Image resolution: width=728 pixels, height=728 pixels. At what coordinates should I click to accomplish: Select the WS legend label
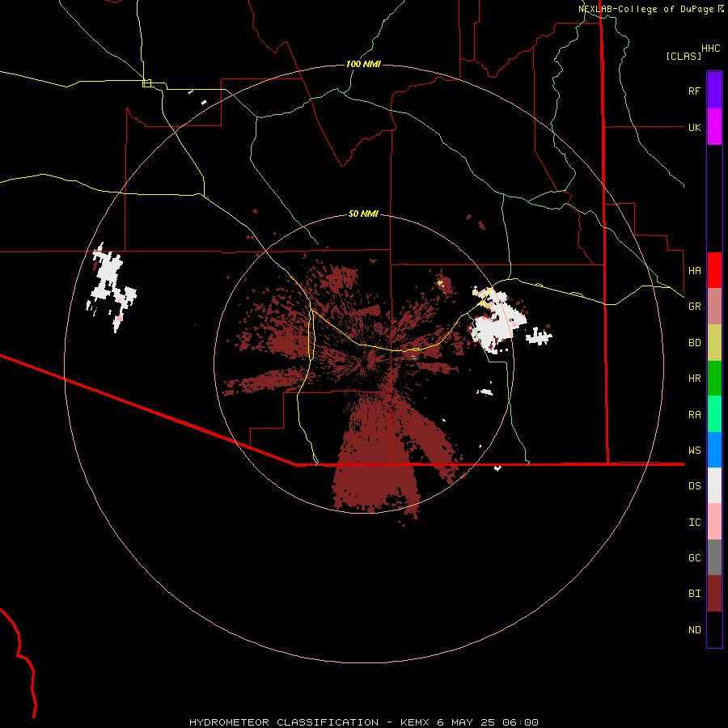tap(694, 451)
